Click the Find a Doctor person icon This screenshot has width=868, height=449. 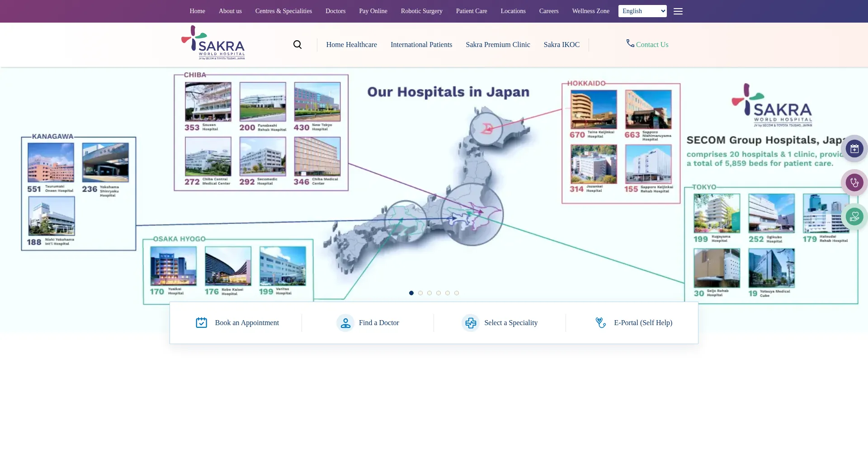click(x=345, y=323)
